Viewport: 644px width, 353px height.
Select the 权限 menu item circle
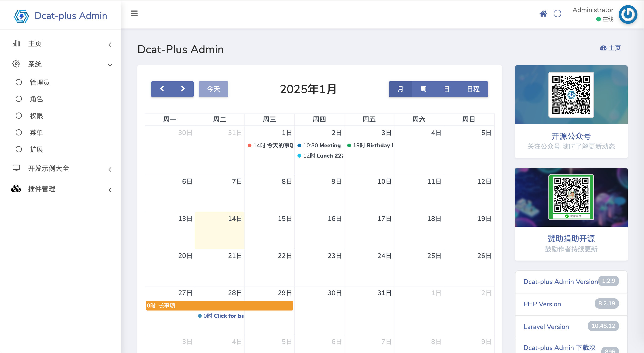tap(19, 116)
